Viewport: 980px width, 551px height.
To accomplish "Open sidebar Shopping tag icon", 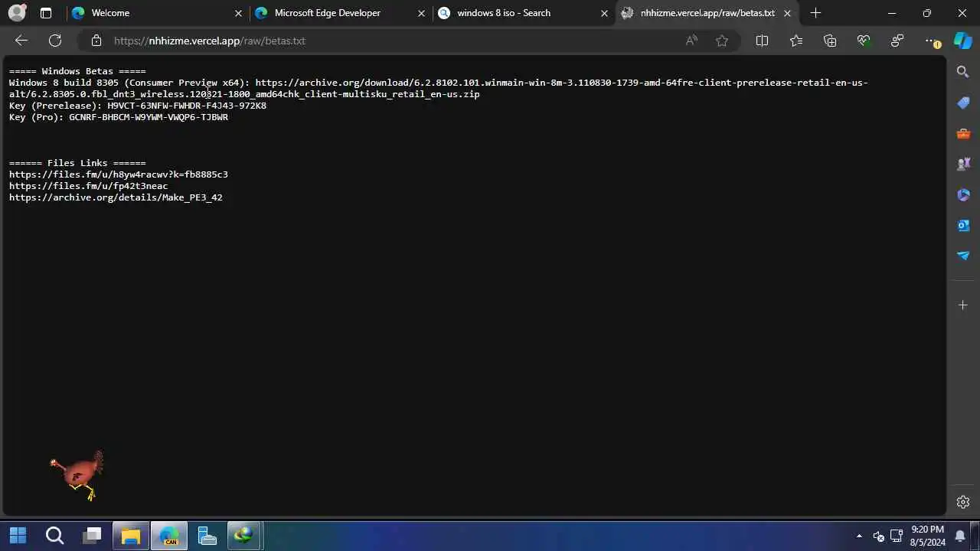I will [x=963, y=103].
